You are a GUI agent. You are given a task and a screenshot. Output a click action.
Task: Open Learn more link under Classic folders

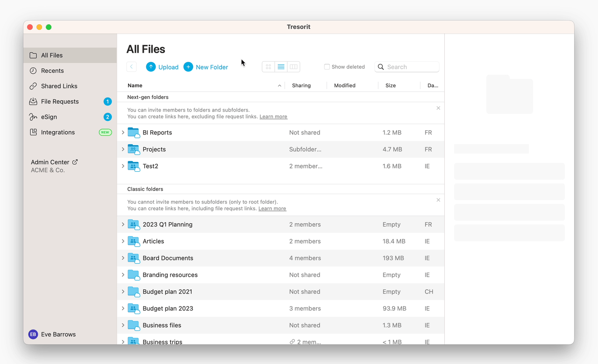(272, 209)
